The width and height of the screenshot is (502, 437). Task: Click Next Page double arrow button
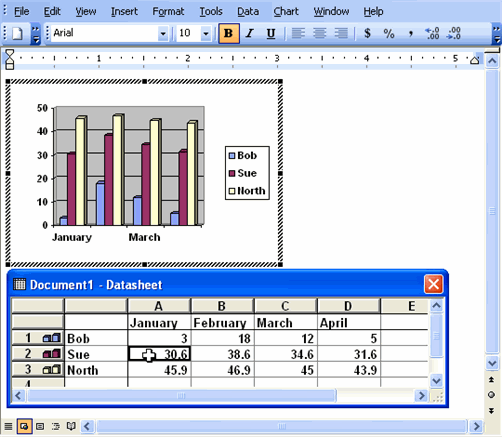492,411
